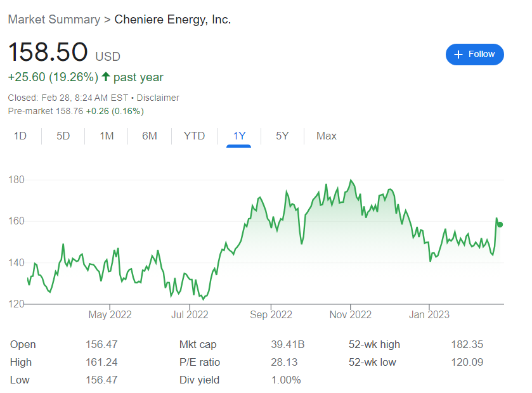The image size is (532, 393).
Task: Select the 1D time range tab
Action: (20, 136)
